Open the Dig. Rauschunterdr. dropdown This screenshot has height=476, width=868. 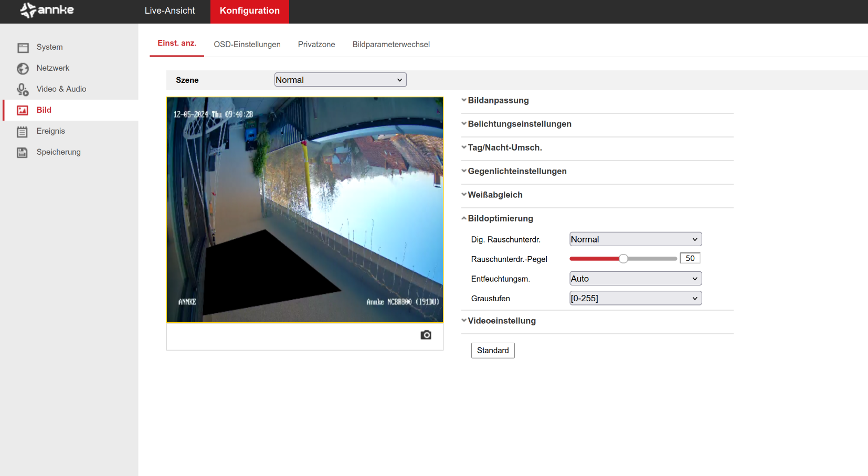point(635,239)
